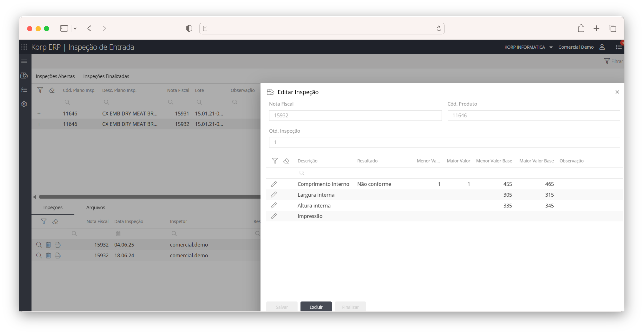
Task: Expand row with Nota Fiscal 15932
Action: pos(39,124)
